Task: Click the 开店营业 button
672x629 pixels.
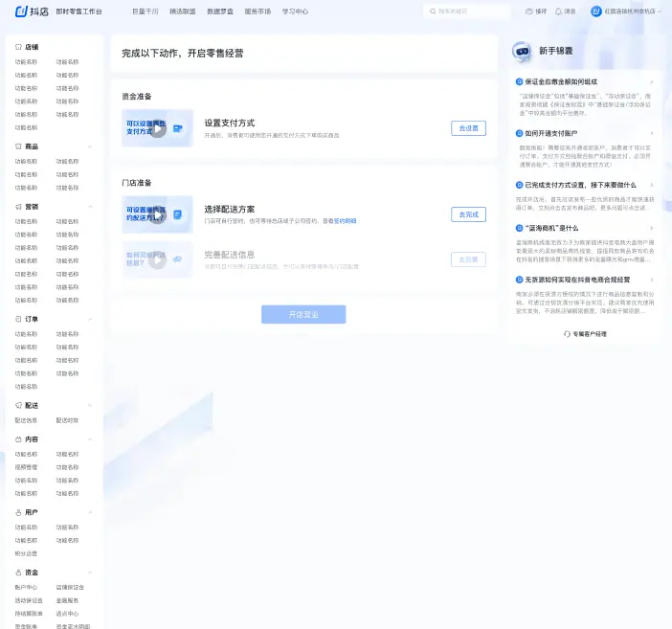Action: (303, 314)
